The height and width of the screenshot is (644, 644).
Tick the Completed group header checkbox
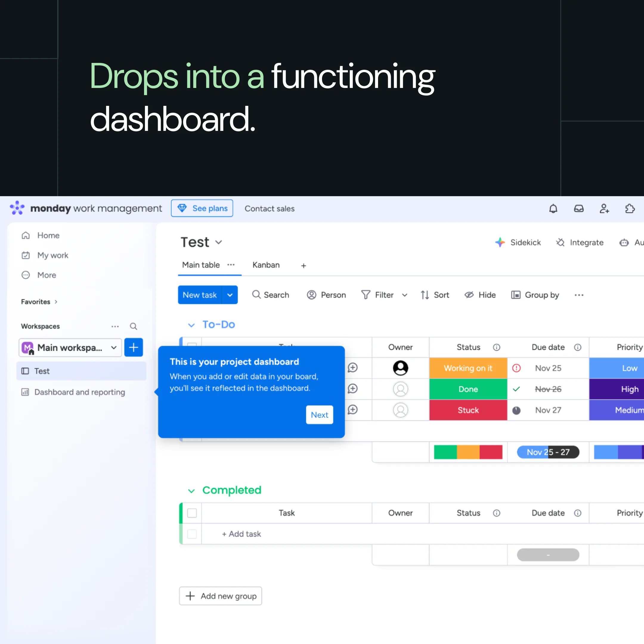point(192,513)
